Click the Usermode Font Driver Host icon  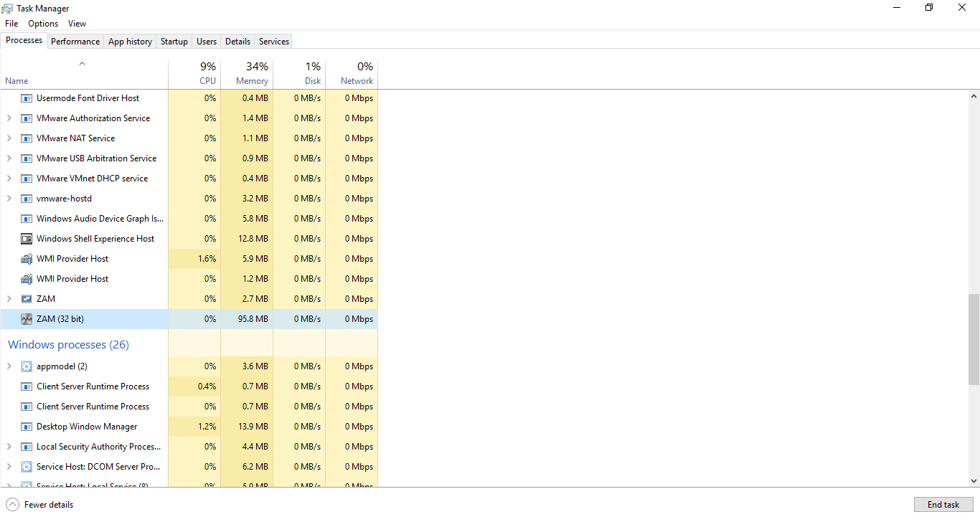(x=27, y=98)
